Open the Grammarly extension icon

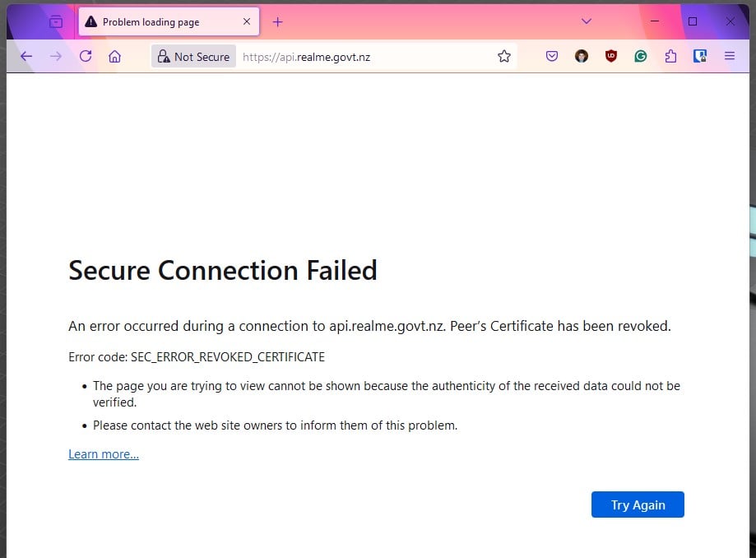click(x=641, y=57)
